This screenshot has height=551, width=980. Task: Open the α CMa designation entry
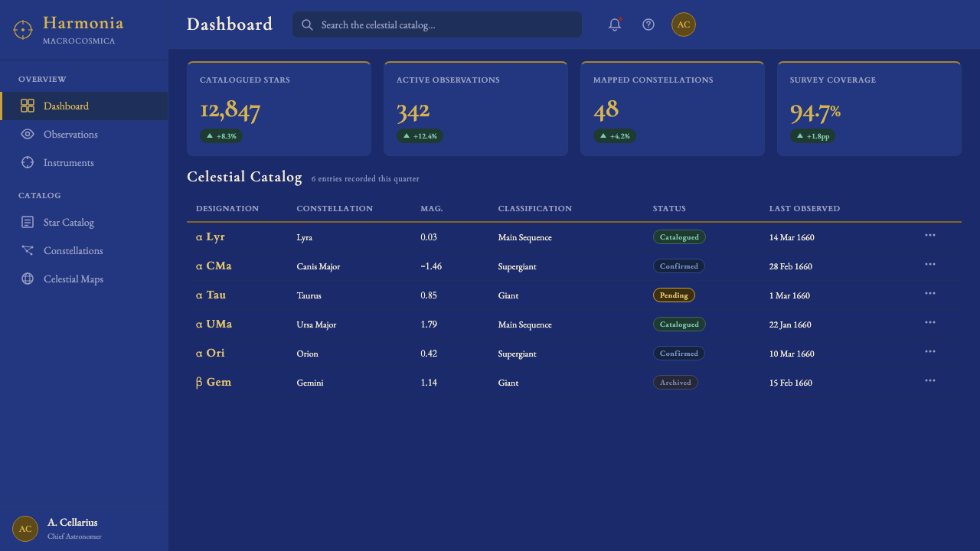214,266
